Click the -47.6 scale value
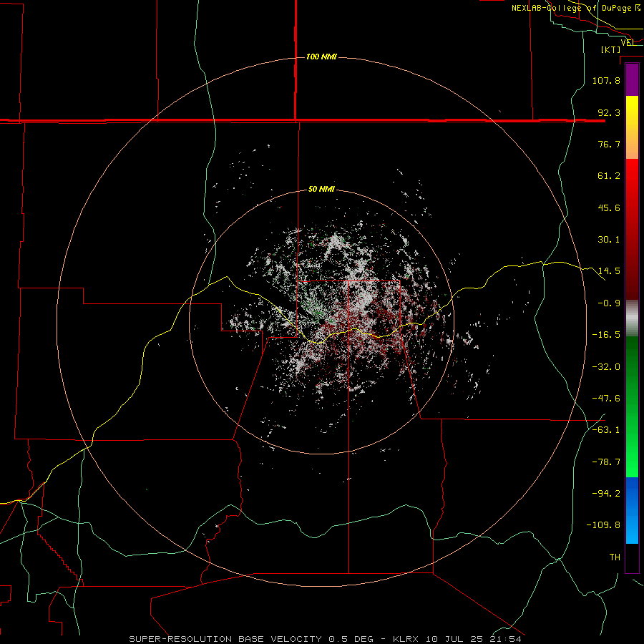The height and width of the screenshot is (644, 644). coord(606,399)
